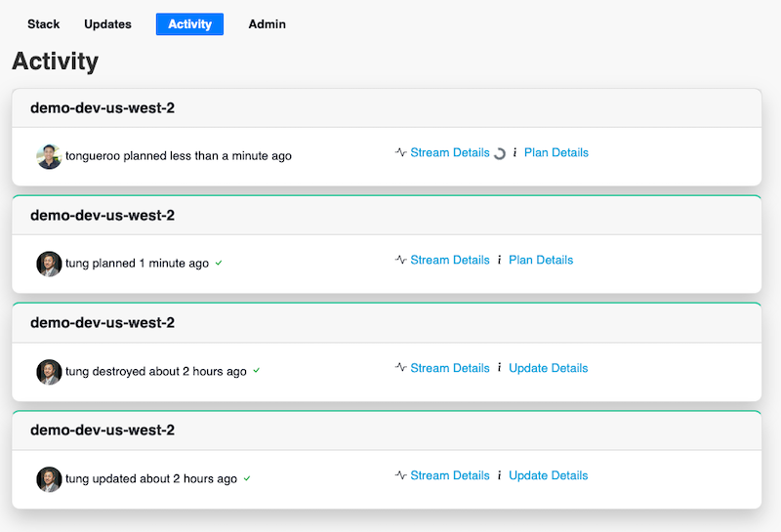Click the pulse icon beside tongueroo's Stream Details
Viewport: 781px width, 532px height.
tap(401, 152)
